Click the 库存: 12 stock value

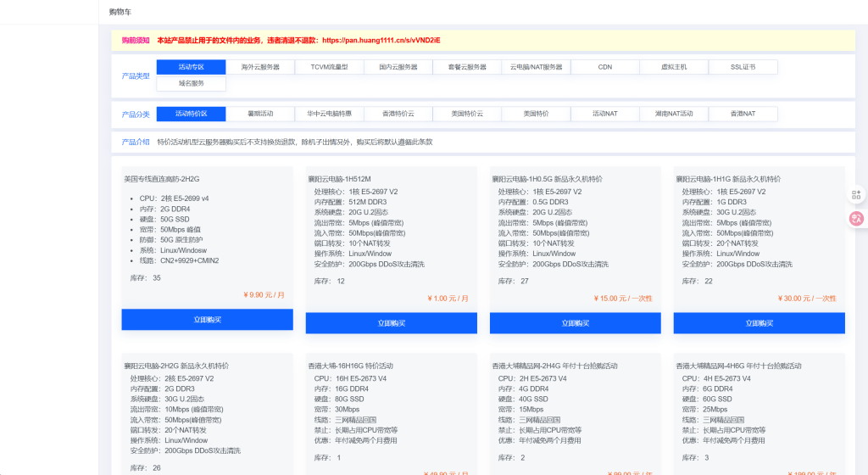pos(330,282)
